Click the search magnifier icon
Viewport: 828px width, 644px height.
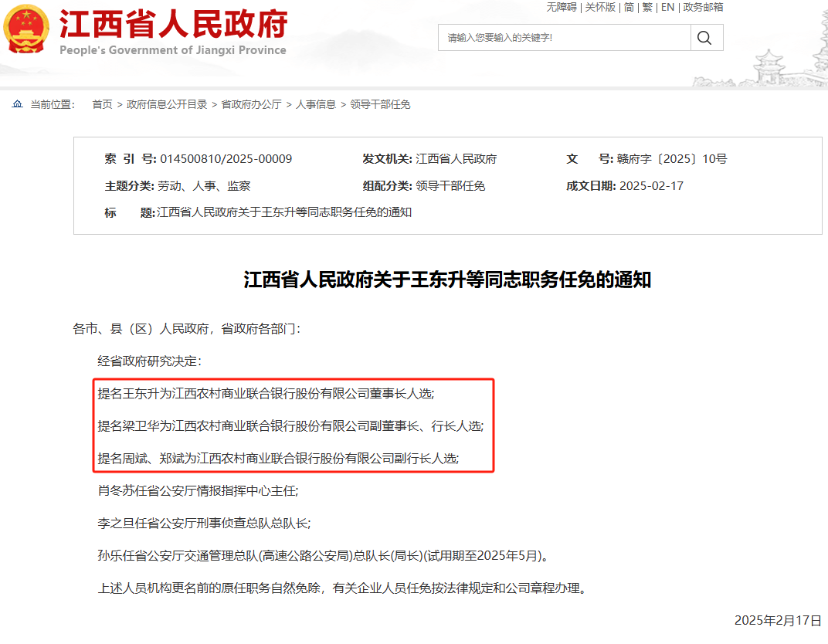click(x=704, y=38)
